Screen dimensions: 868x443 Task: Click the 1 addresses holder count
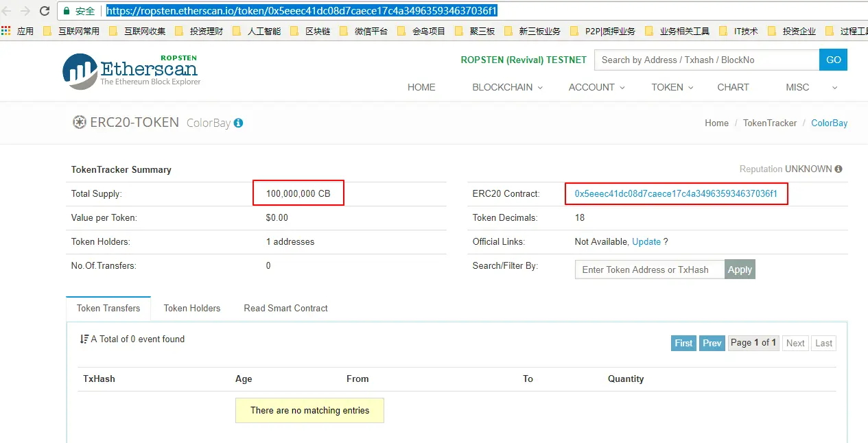click(290, 241)
